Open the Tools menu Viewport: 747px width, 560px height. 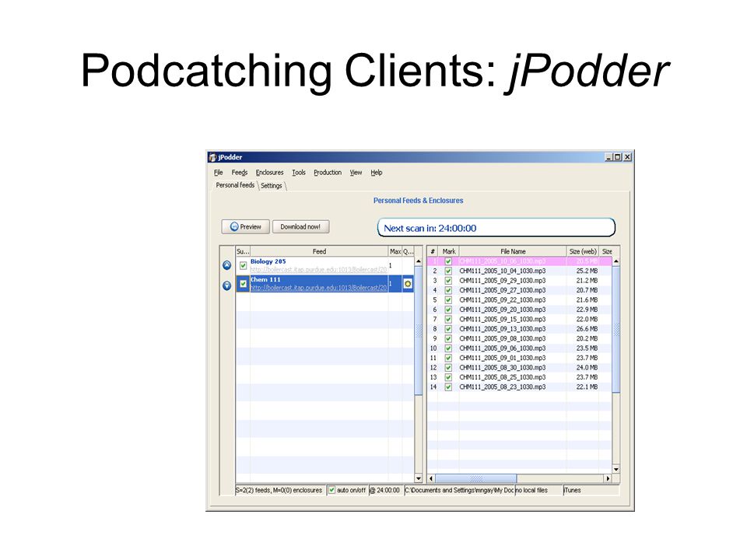[x=299, y=173]
